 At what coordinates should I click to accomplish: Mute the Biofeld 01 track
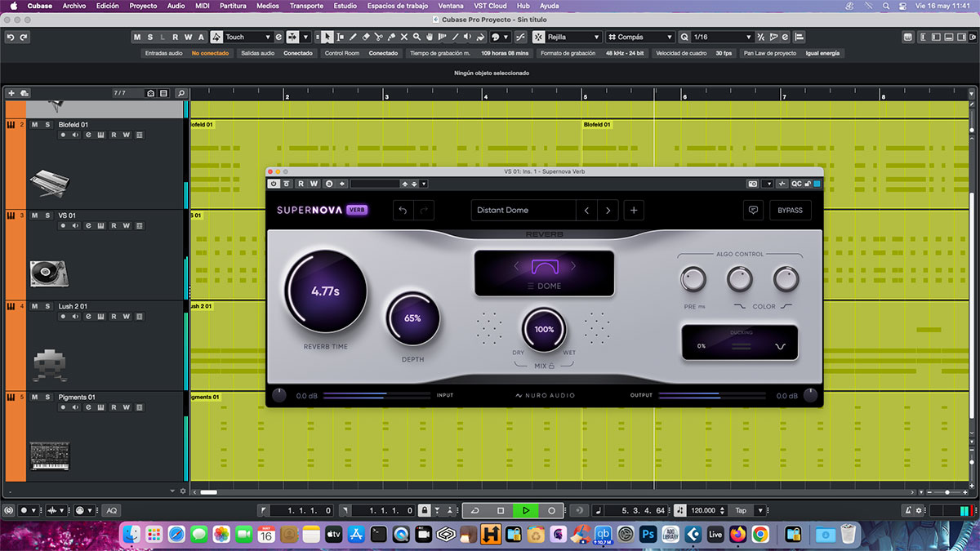[x=34, y=125]
